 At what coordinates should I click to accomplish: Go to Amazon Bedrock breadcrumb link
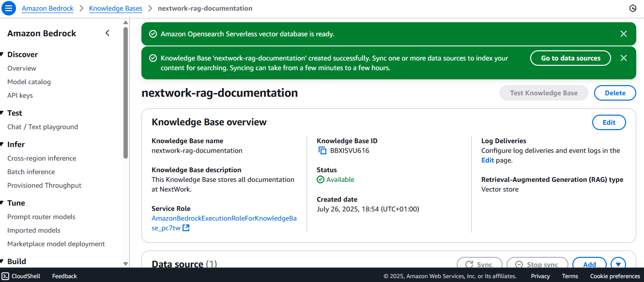[47, 8]
